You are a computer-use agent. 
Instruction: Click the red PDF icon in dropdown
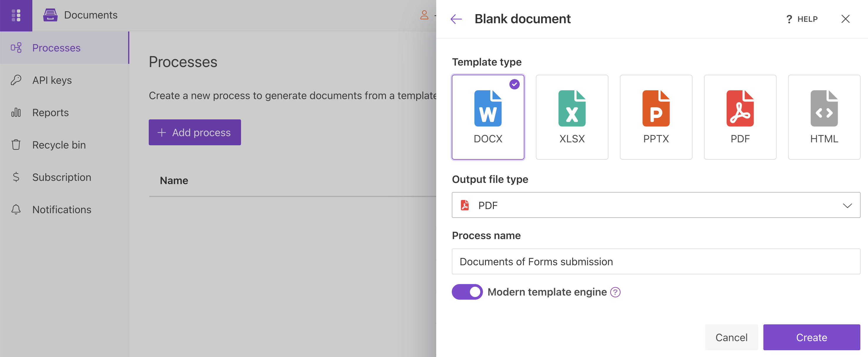(465, 205)
